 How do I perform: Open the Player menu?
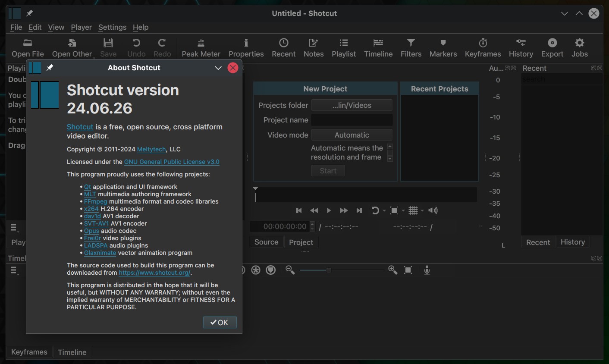point(81,27)
